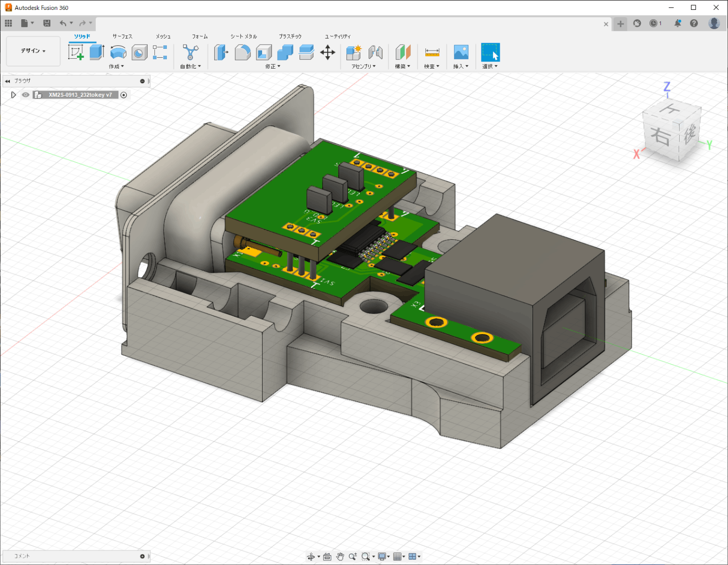This screenshot has width=728, height=565.
Task: Click the Redo arrow
Action: (x=82, y=23)
